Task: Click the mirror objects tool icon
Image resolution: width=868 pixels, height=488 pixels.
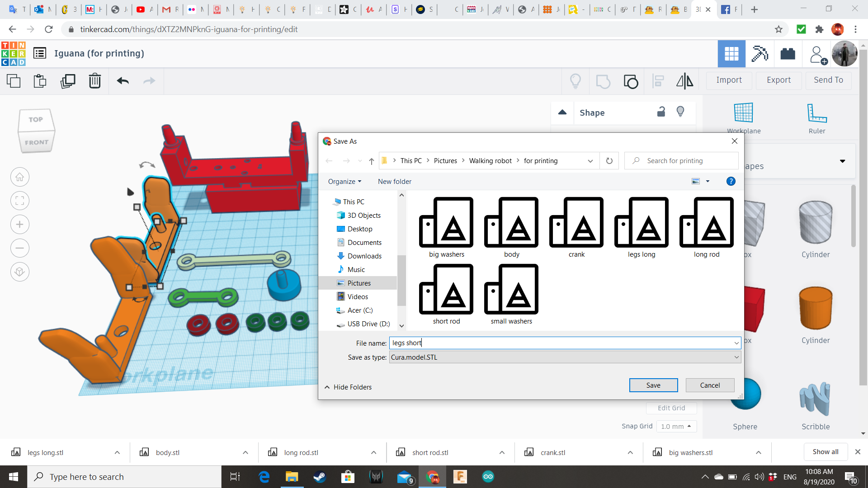Action: coord(684,81)
